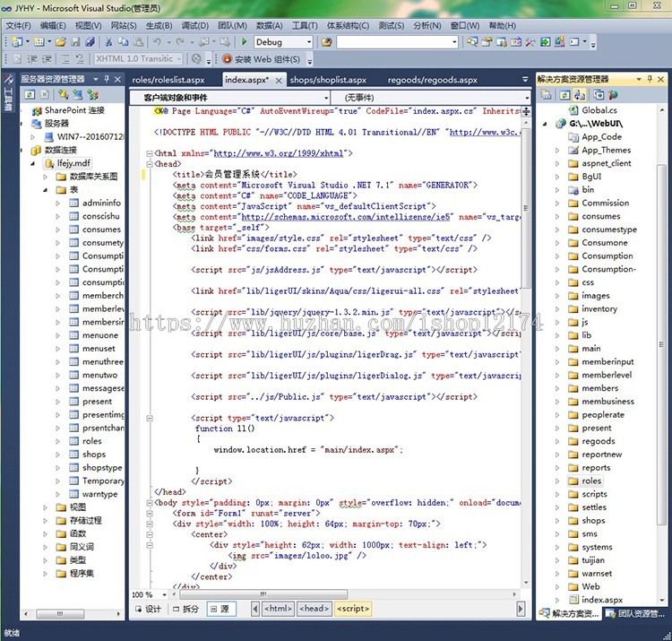Click the find combo box input field

[x=393, y=42]
